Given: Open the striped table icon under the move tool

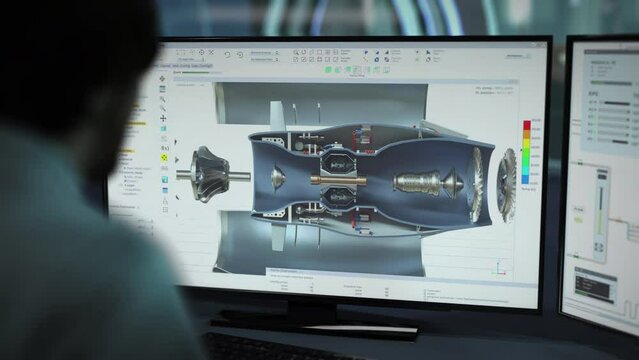Looking at the screenshot, I should coord(163,88).
